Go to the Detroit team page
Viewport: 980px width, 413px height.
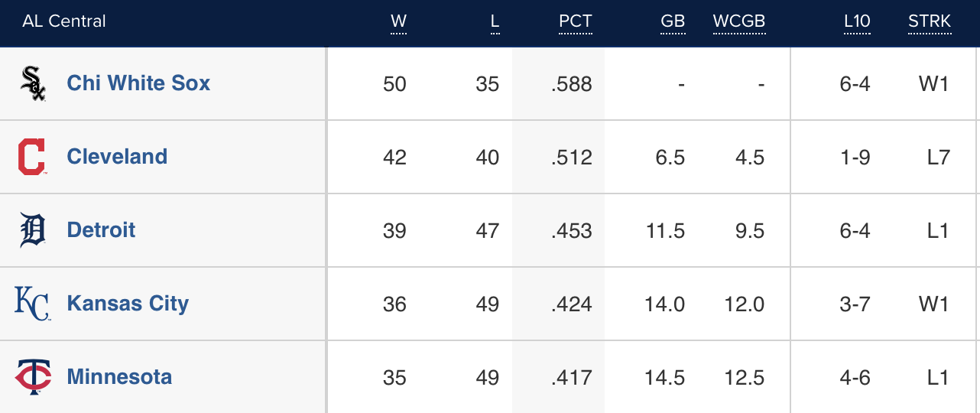101,230
